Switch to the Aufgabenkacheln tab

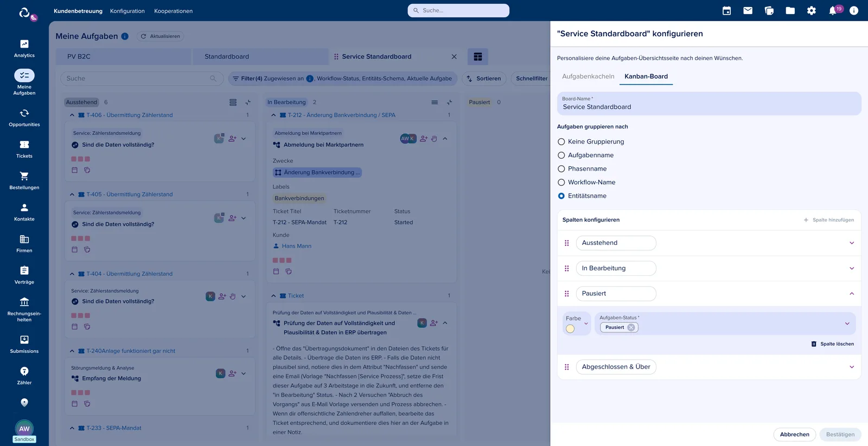point(588,76)
